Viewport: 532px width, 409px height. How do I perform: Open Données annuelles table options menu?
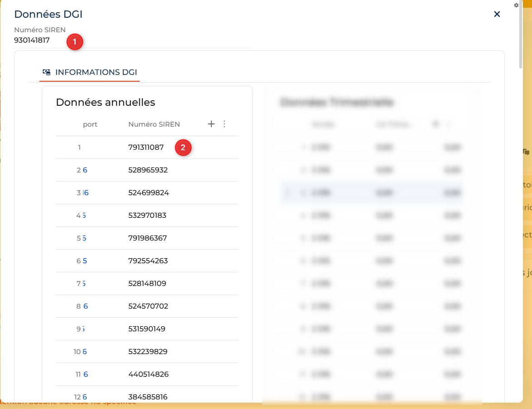click(224, 124)
